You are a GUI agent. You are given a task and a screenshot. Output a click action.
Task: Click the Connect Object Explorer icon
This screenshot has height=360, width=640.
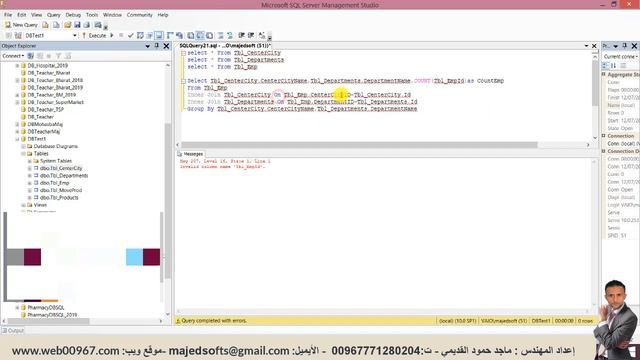31,56
